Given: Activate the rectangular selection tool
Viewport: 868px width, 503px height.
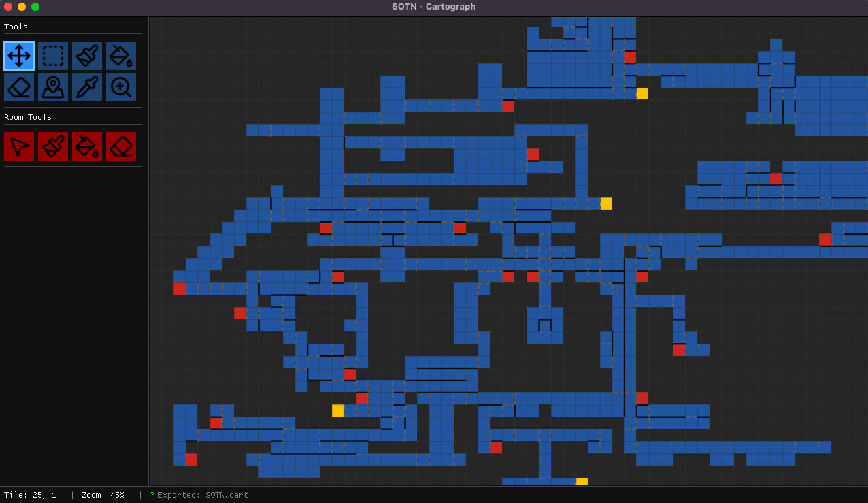Looking at the screenshot, I should (x=53, y=55).
